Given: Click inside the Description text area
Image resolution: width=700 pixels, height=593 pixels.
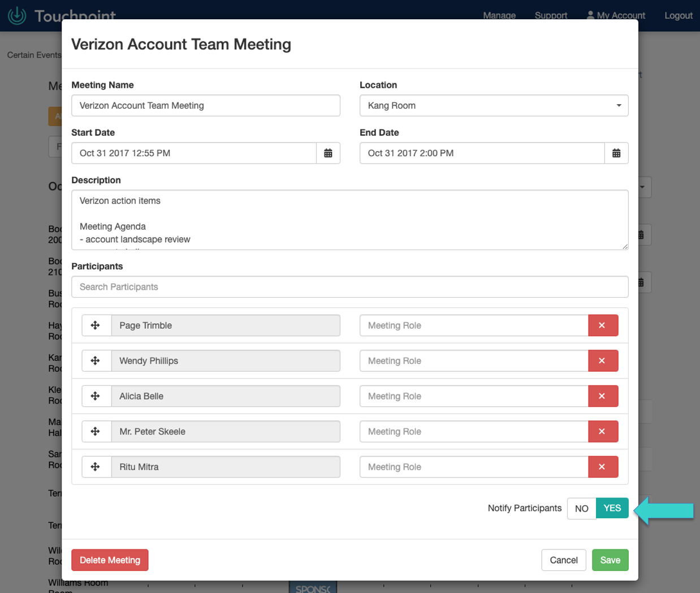Looking at the screenshot, I should point(350,220).
